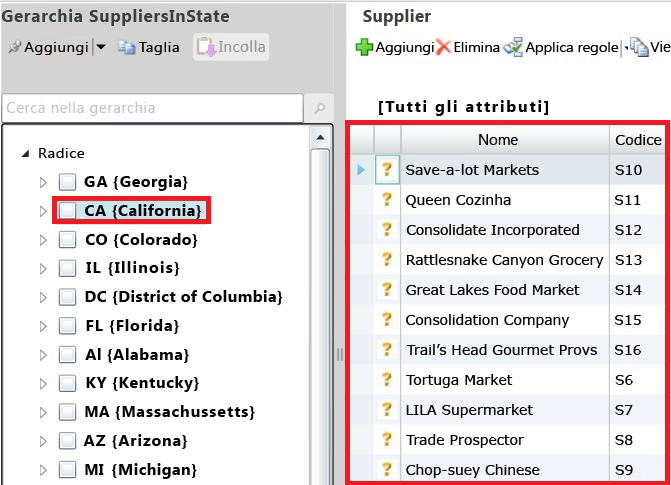Expand the MA {Massachussetts} node
The height and width of the screenshot is (485, 671).
tap(43, 413)
